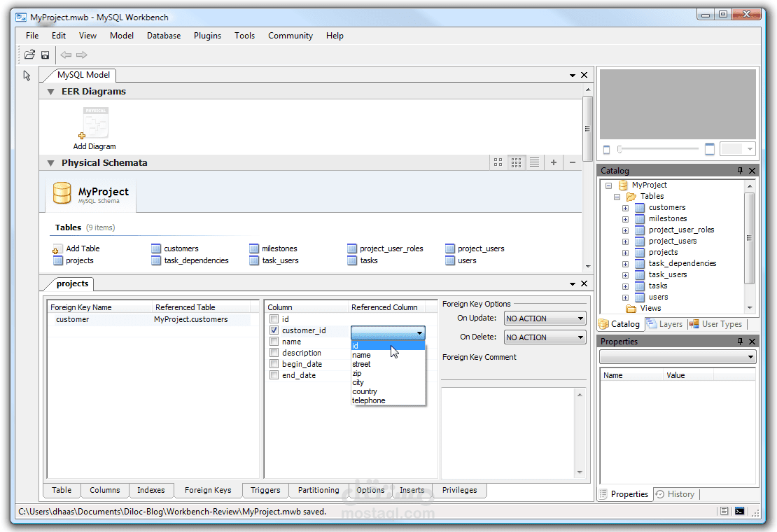This screenshot has width=777, height=532.
Task: Click the zoom out page icon in navigator
Action: pos(606,149)
